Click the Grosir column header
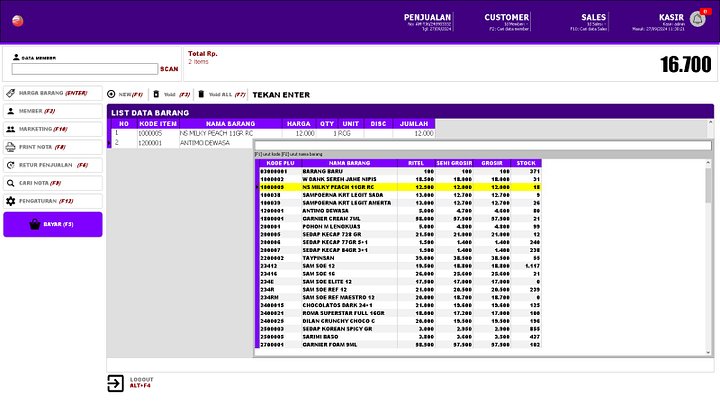This screenshot has width=720, height=405. (x=491, y=163)
